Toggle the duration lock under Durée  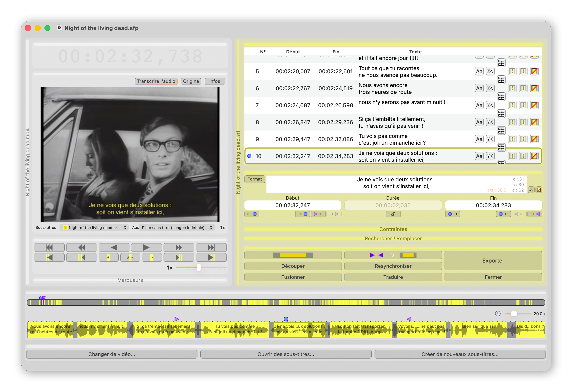coord(393,214)
